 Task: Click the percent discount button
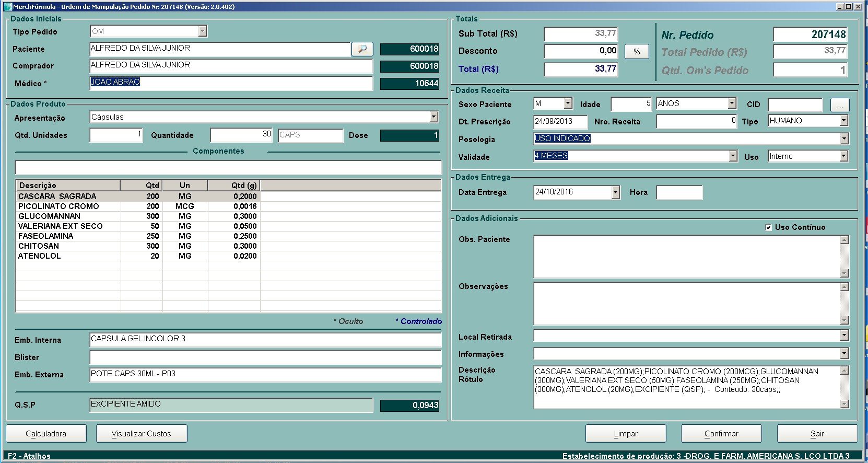pos(637,51)
